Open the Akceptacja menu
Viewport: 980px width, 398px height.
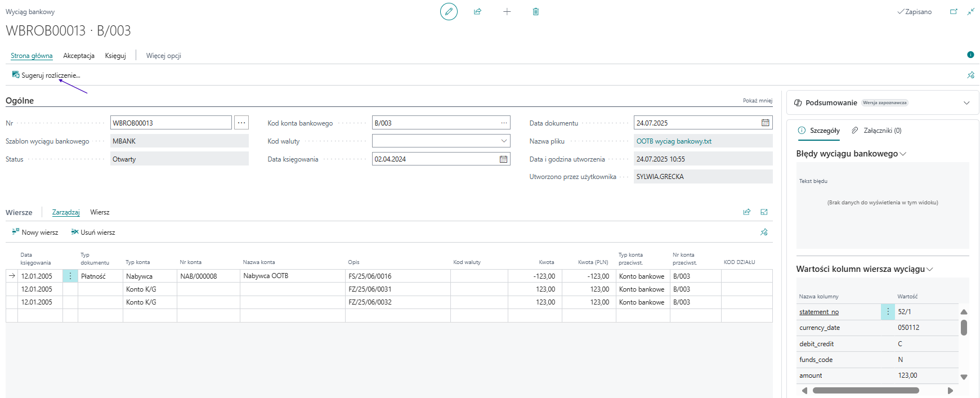(79, 56)
